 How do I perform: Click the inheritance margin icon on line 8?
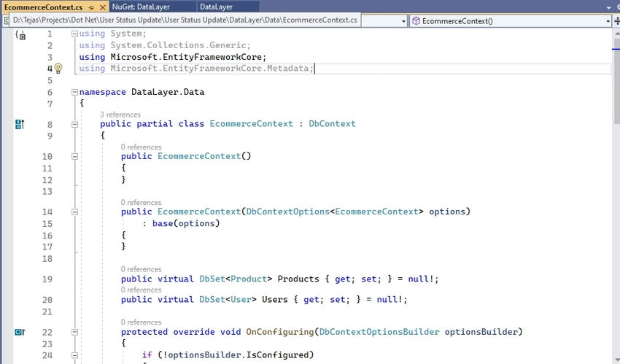(20, 125)
